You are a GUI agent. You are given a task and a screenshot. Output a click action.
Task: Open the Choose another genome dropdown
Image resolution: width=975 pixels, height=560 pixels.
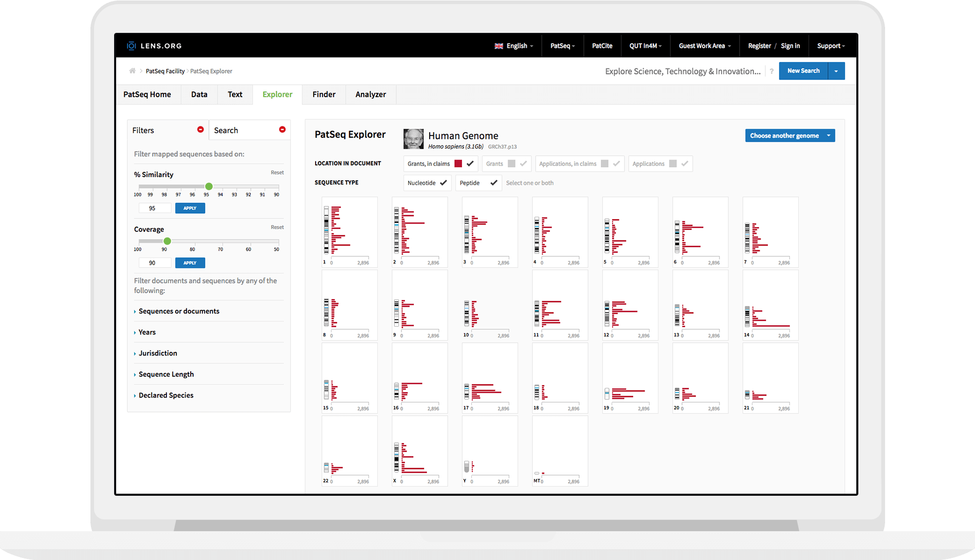[x=828, y=136]
